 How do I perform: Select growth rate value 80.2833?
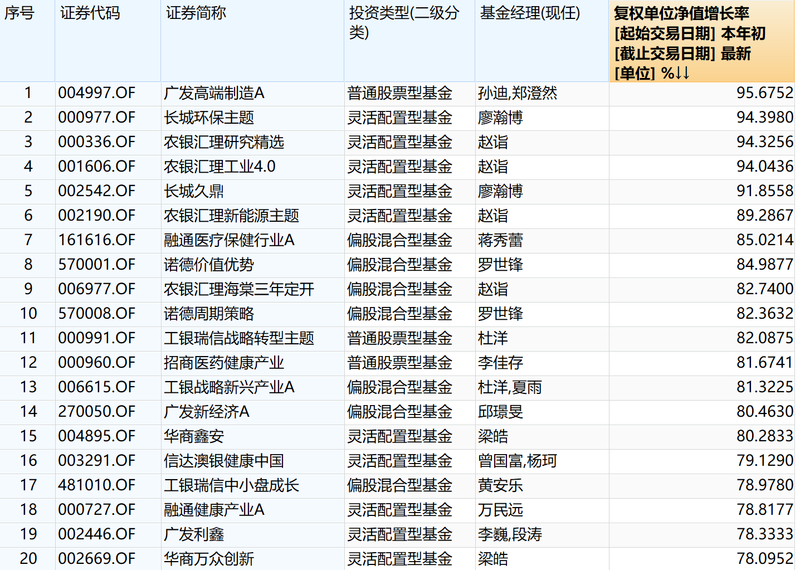pos(765,436)
